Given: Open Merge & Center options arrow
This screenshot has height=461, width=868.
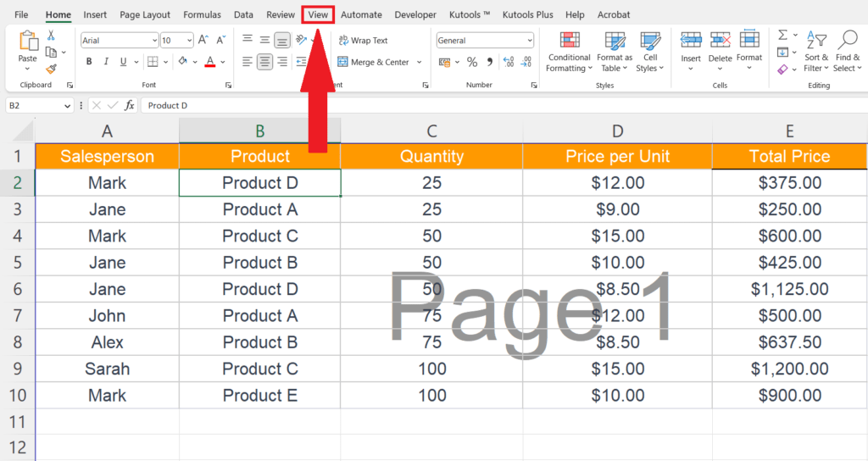Looking at the screenshot, I should (x=419, y=62).
